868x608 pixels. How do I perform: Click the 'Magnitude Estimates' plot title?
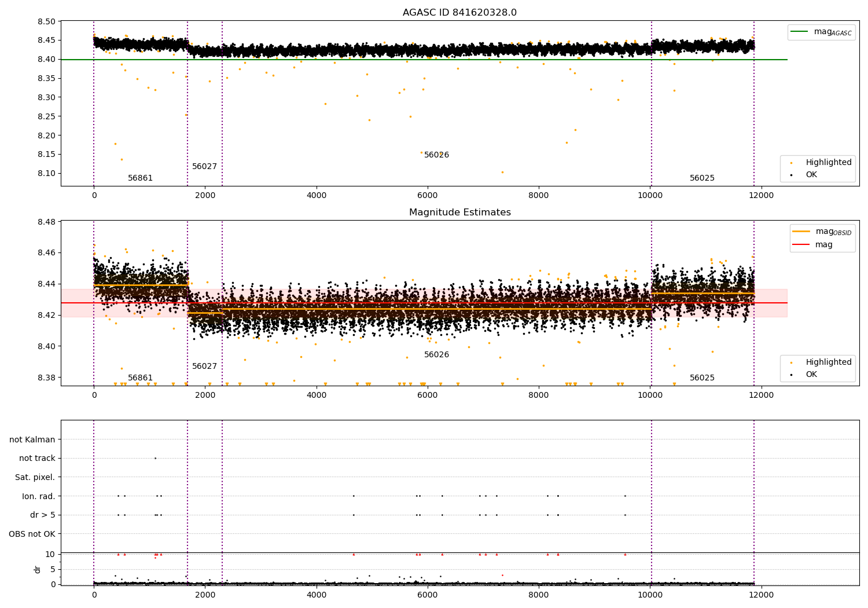click(459, 213)
